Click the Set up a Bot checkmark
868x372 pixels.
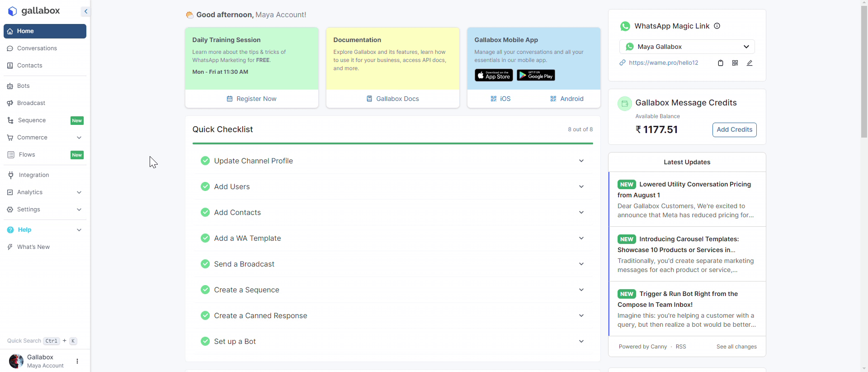205,341
